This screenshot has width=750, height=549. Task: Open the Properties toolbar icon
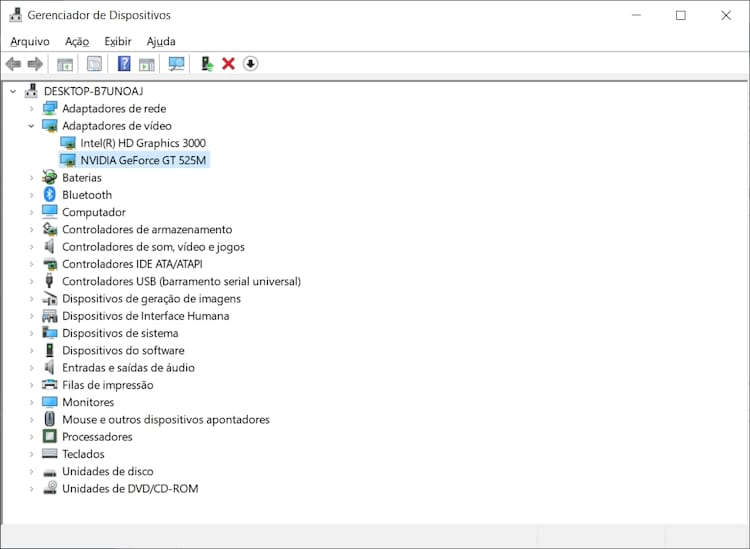(x=94, y=64)
